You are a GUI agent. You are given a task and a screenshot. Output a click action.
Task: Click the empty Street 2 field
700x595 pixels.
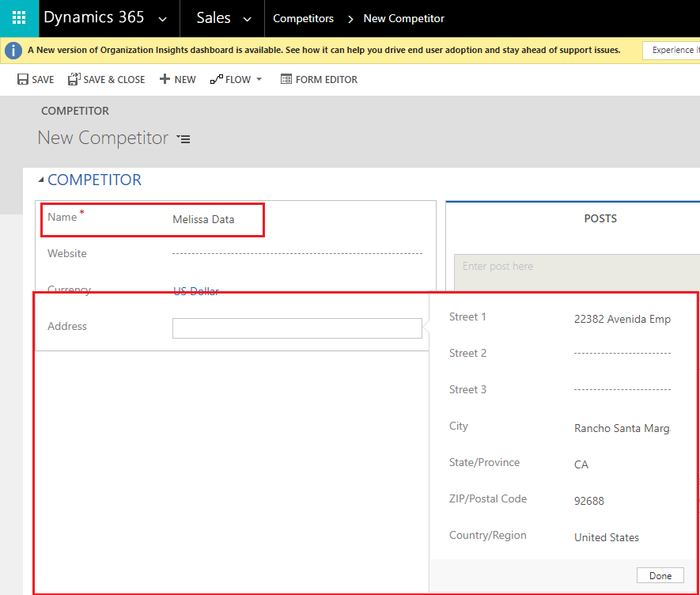tap(622, 353)
